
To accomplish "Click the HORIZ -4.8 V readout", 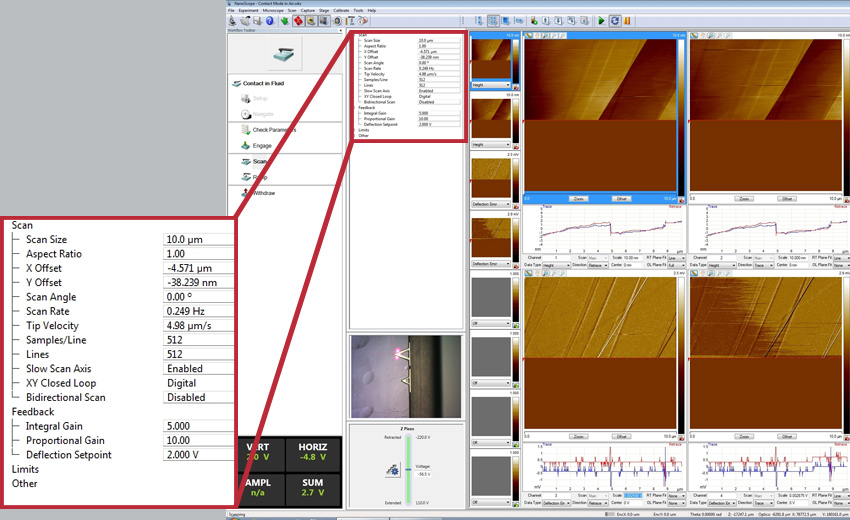I will [313, 452].
